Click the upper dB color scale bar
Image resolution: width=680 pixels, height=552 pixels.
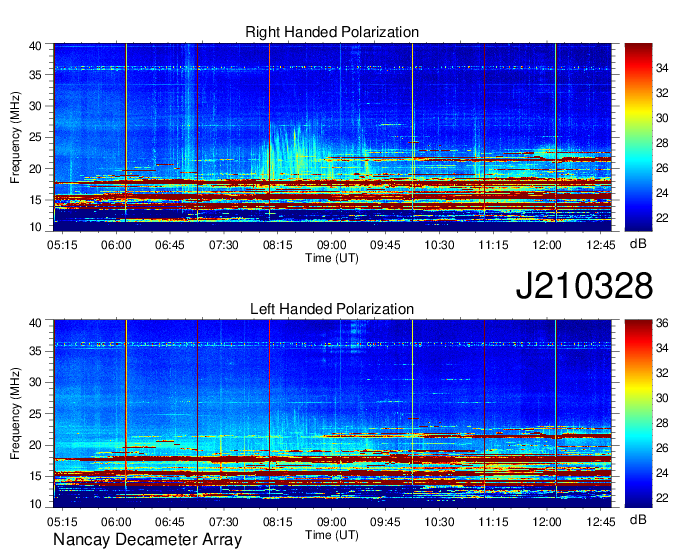pyautogui.click(x=638, y=137)
